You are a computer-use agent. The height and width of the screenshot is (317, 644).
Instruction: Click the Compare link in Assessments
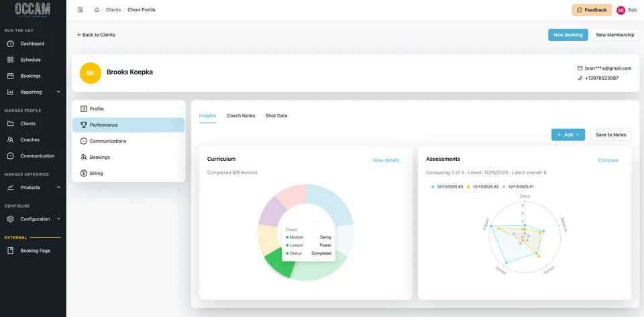(x=608, y=160)
